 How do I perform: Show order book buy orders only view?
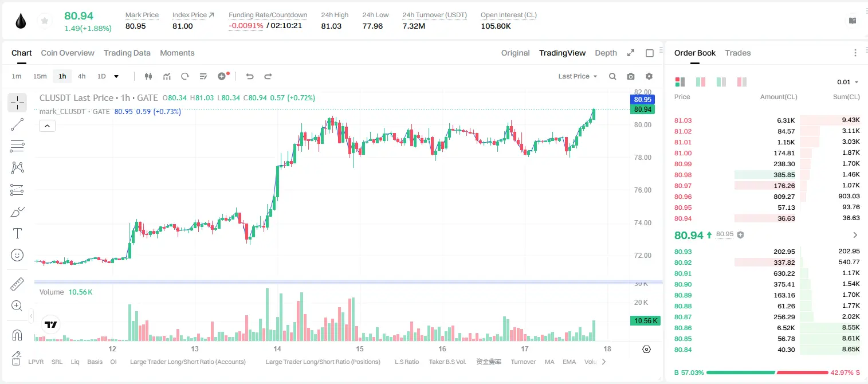click(721, 82)
